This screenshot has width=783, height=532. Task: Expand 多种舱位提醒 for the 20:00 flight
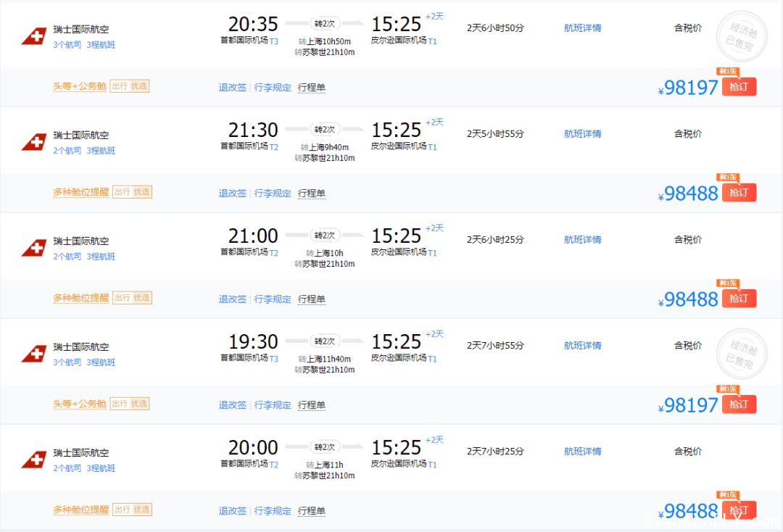point(80,510)
